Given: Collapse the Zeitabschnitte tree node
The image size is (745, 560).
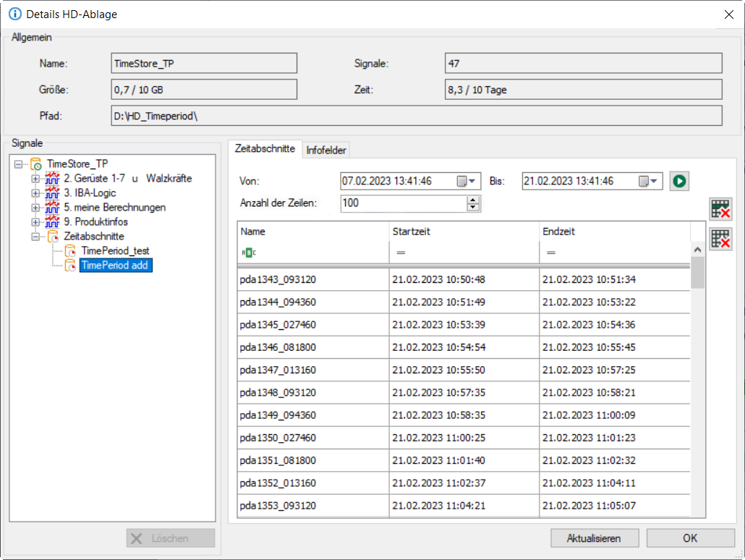Looking at the screenshot, I should tap(35, 237).
